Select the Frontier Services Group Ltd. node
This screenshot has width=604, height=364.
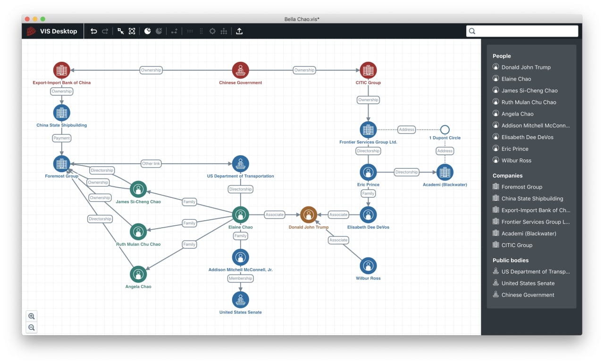(x=368, y=130)
